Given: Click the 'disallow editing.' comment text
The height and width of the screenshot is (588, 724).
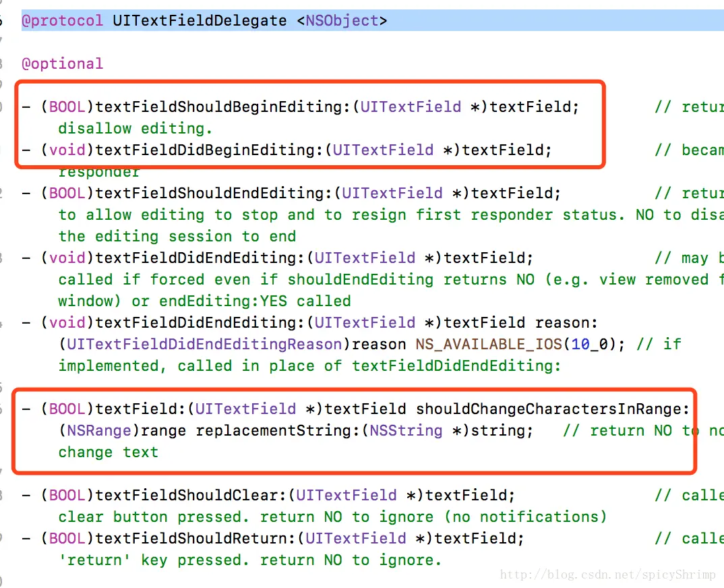Looking at the screenshot, I should click(135, 128).
